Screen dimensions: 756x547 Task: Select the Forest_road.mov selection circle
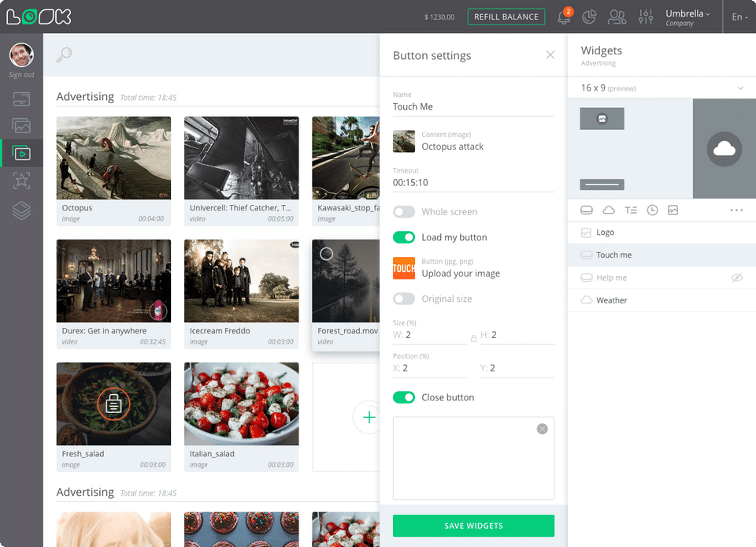[326, 254]
